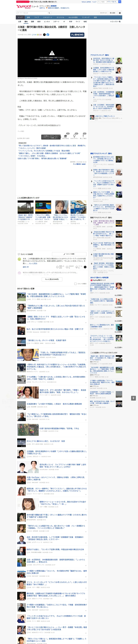
Task: Open the エンタメ category
Action: pyautogui.click(x=47, y=21)
